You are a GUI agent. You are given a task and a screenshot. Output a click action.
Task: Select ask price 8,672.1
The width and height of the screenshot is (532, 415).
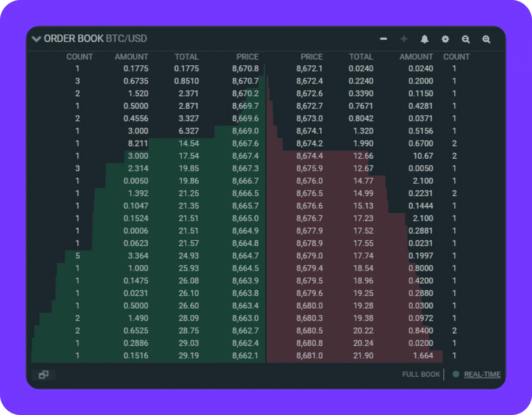(310, 69)
